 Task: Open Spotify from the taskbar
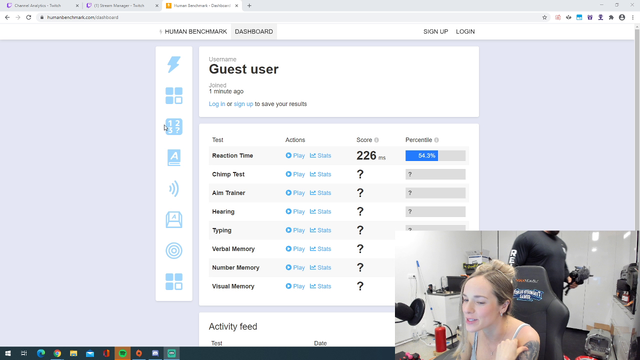pyautogui.click(x=122, y=353)
